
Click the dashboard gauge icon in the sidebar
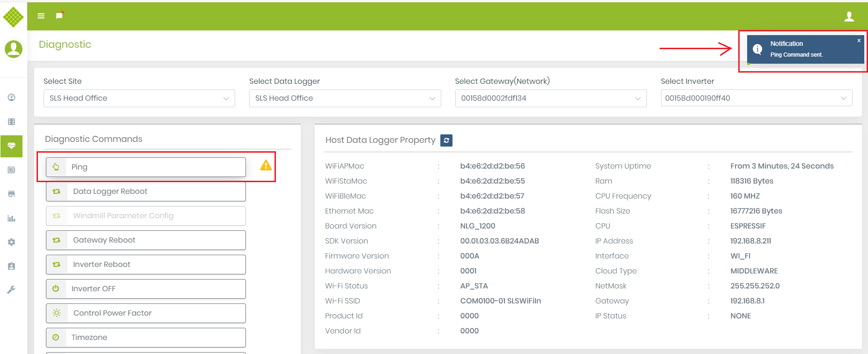[12, 97]
